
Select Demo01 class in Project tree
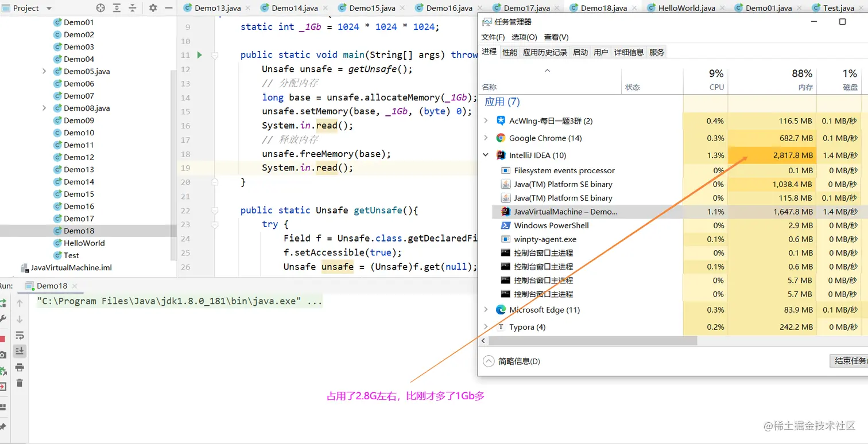pyautogui.click(x=79, y=22)
